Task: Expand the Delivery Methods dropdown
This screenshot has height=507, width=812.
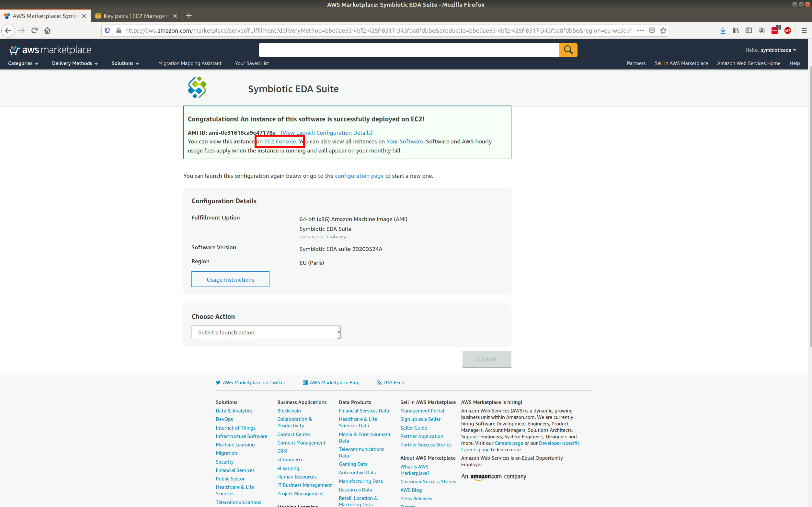Action: [x=75, y=63]
